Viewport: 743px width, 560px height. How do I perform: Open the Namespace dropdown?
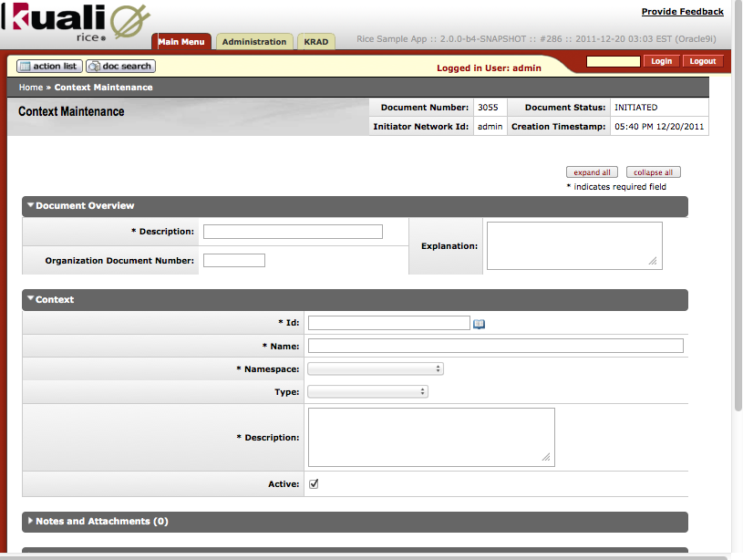coord(376,369)
